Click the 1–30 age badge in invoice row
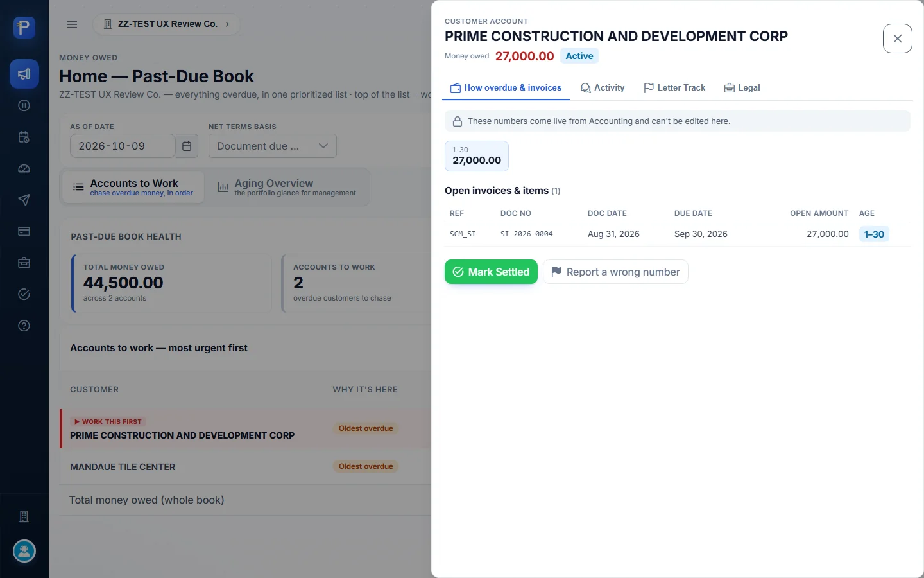 point(874,234)
